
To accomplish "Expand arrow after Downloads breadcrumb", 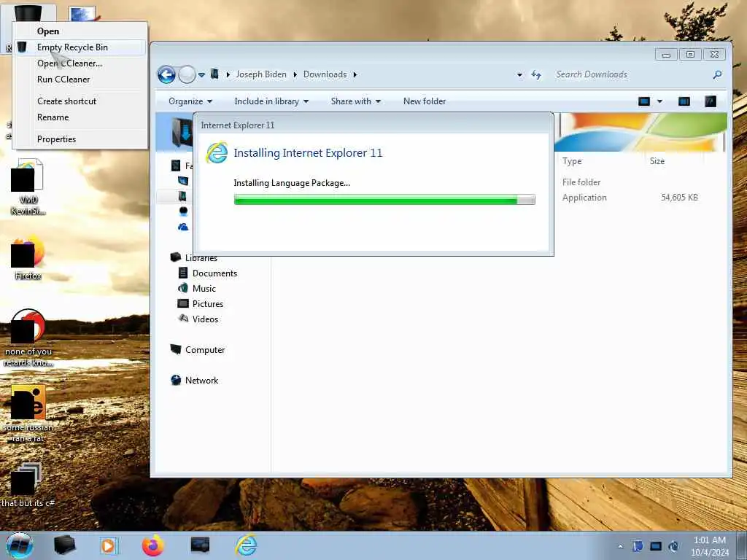I will coord(355,75).
